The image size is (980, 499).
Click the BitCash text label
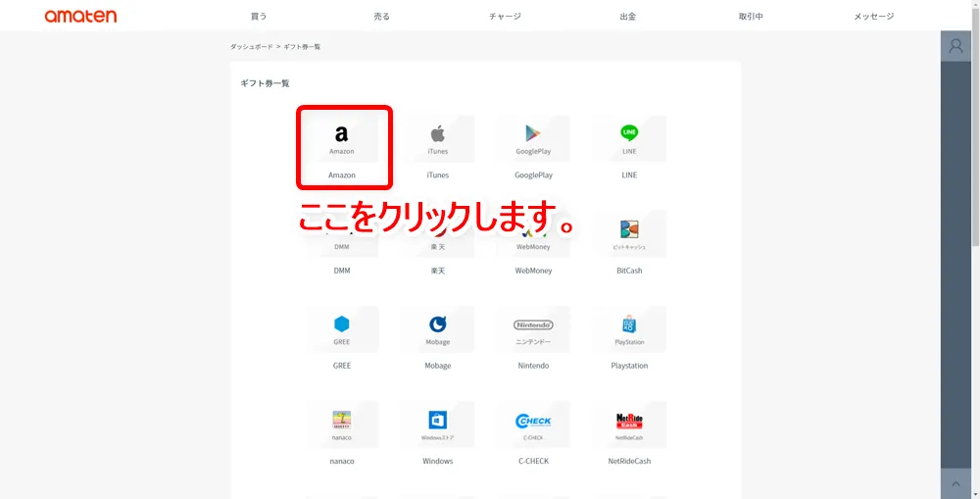(629, 271)
